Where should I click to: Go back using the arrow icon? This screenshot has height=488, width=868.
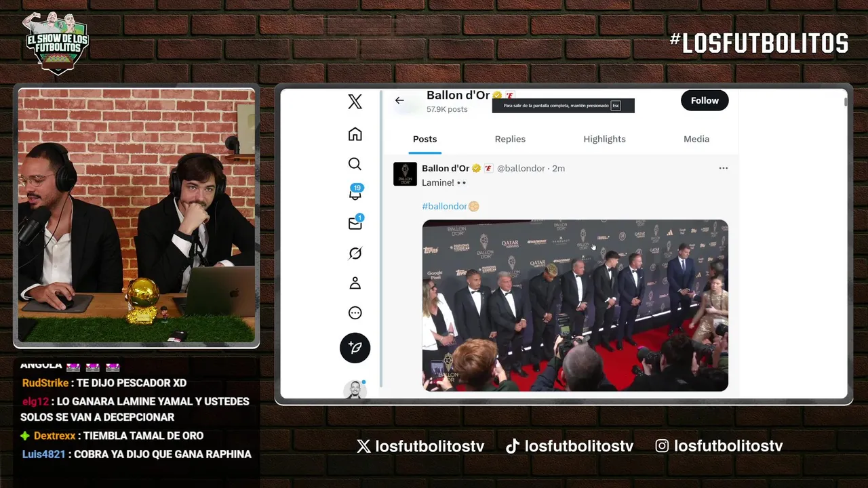399,100
